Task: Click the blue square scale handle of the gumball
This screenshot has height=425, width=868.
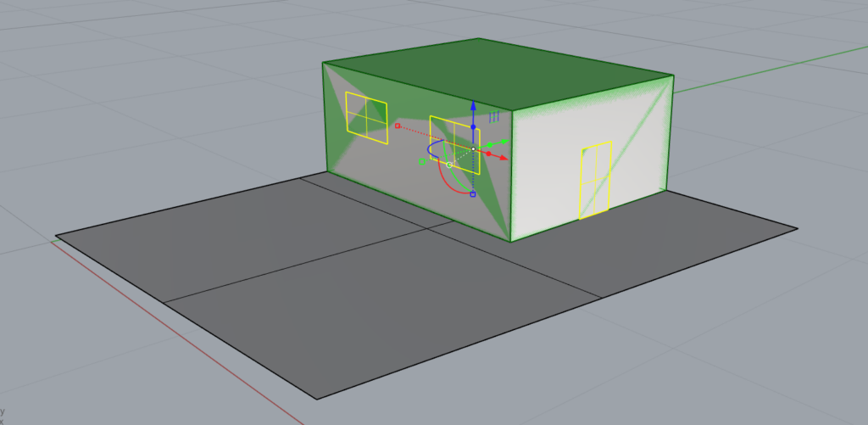Action: tap(473, 194)
